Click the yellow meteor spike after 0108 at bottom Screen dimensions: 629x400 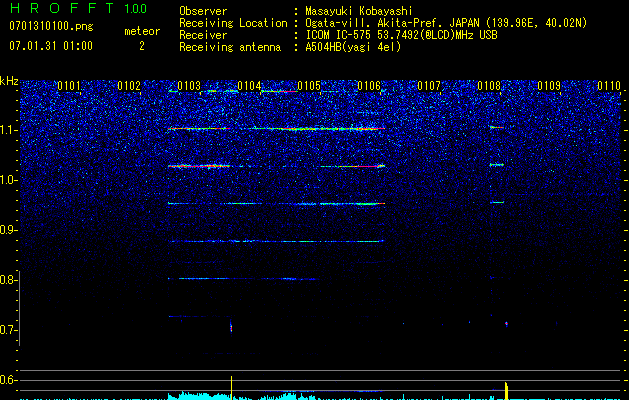point(506,391)
